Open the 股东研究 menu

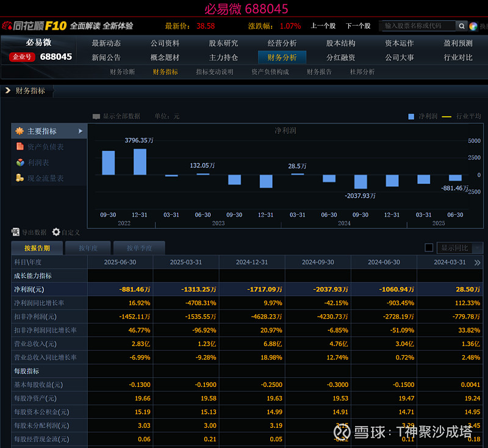point(223,43)
